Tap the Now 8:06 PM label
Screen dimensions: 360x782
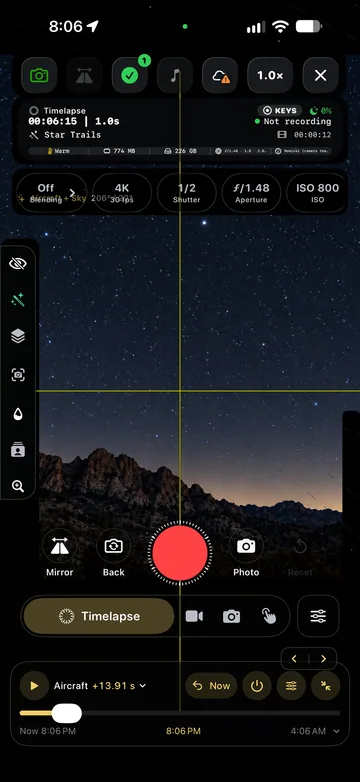tap(48, 731)
